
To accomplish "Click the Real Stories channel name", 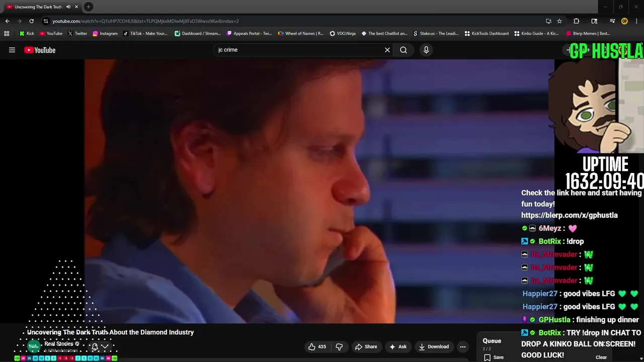I will click(x=59, y=344).
